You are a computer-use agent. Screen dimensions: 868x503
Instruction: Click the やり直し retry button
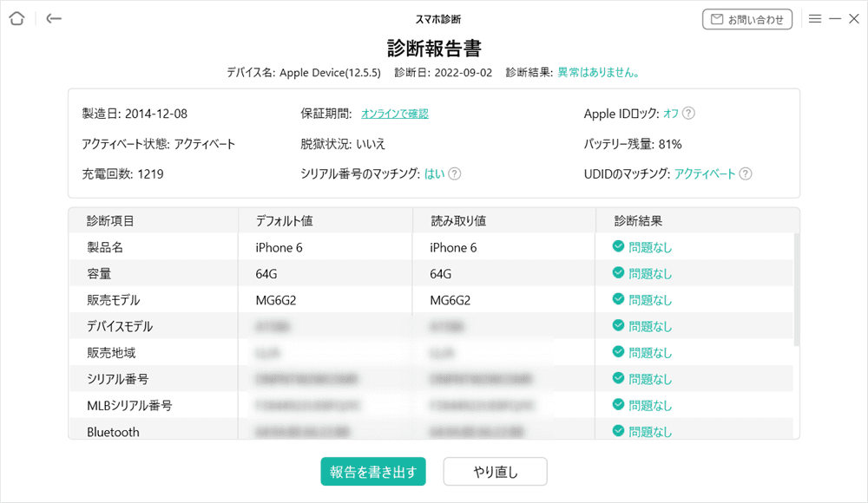point(495,472)
